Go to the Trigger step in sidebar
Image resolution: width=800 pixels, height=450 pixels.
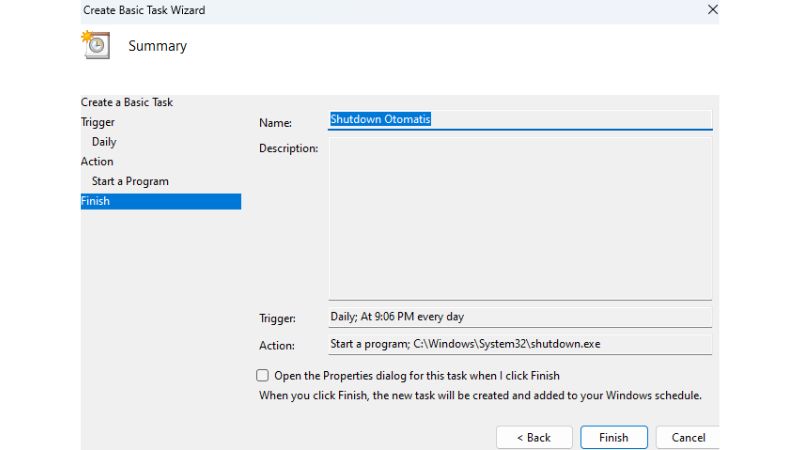click(x=98, y=122)
